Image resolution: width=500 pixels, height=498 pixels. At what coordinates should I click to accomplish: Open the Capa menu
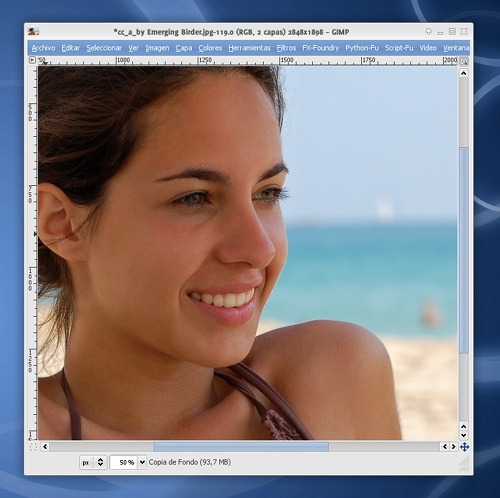point(184,48)
